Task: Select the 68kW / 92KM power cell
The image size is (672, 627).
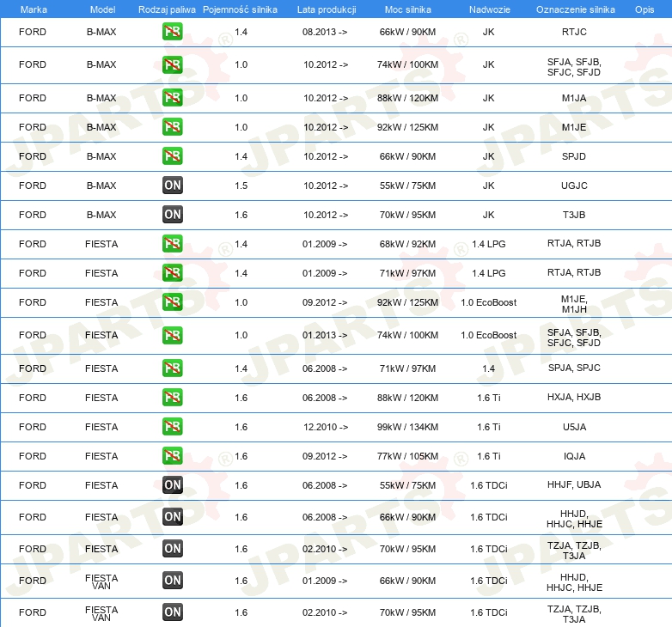Action: [x=407, y=244]
